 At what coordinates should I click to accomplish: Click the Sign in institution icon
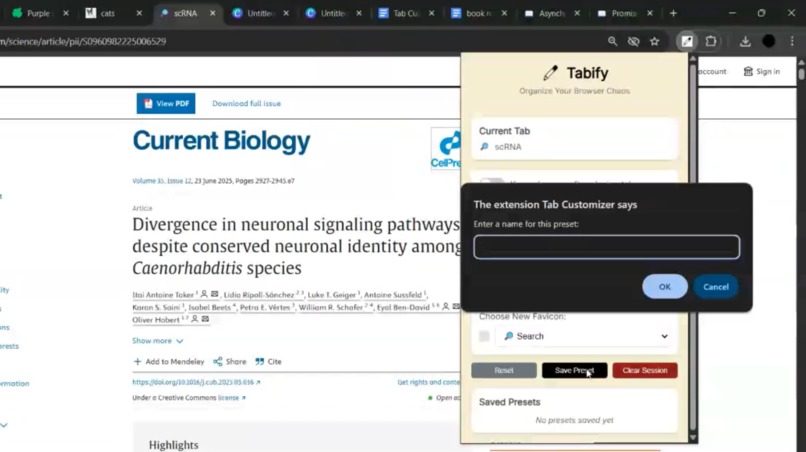click(748, 71)
